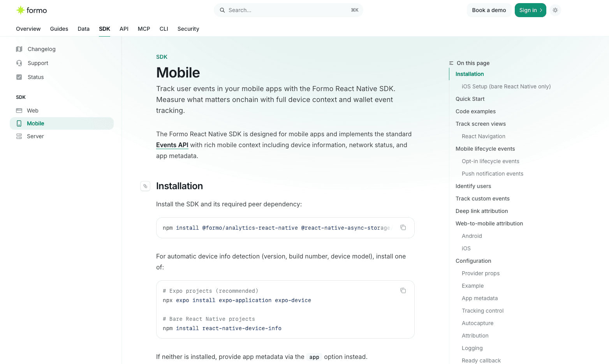Click the Installation section heading
Image resolution: width=609 pixels, height=364 pixels.
pyautogui.click(x=180, y=186)
